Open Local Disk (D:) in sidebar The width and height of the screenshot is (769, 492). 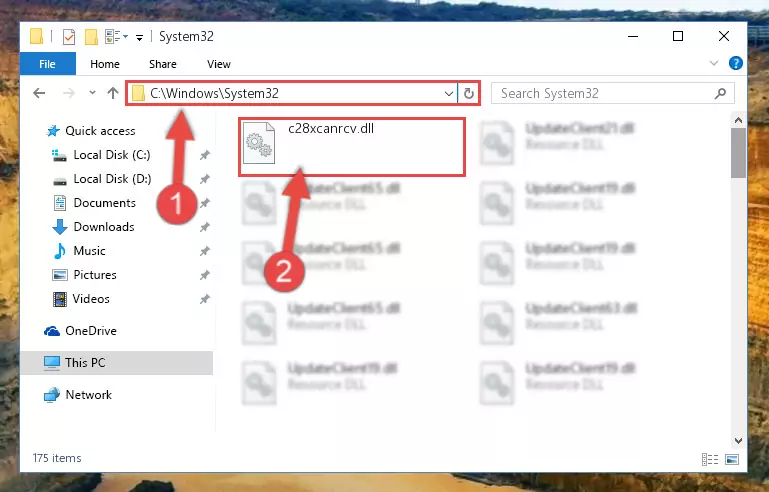pyautogui.click(x=112, y=179)
